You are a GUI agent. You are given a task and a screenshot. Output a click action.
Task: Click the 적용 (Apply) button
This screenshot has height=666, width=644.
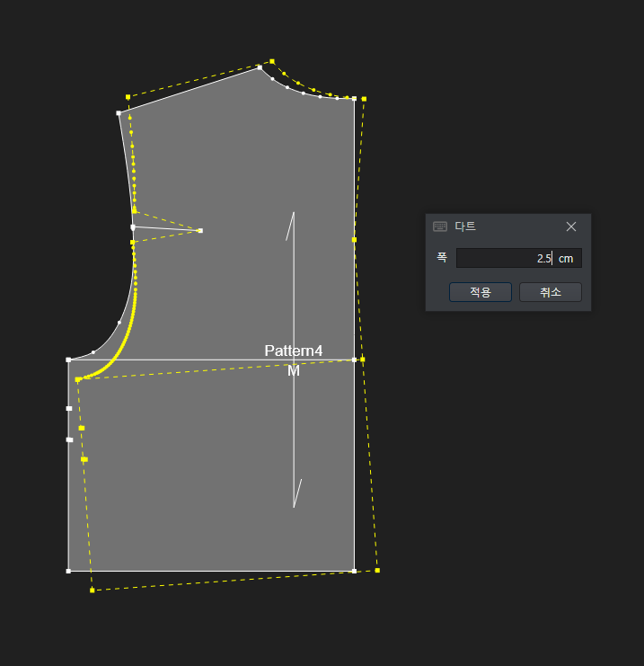point(481,292)
